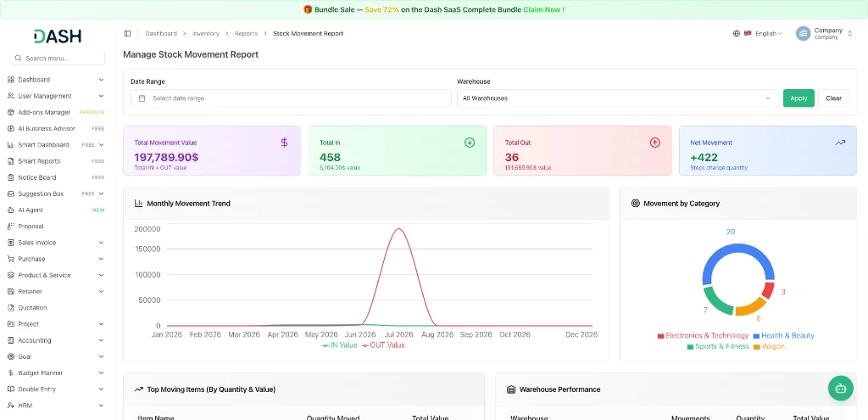This screenshot has height=420, width=868.
Task: Click the bar chart icon beside Monthly Movement Trend
Action: 138,204
